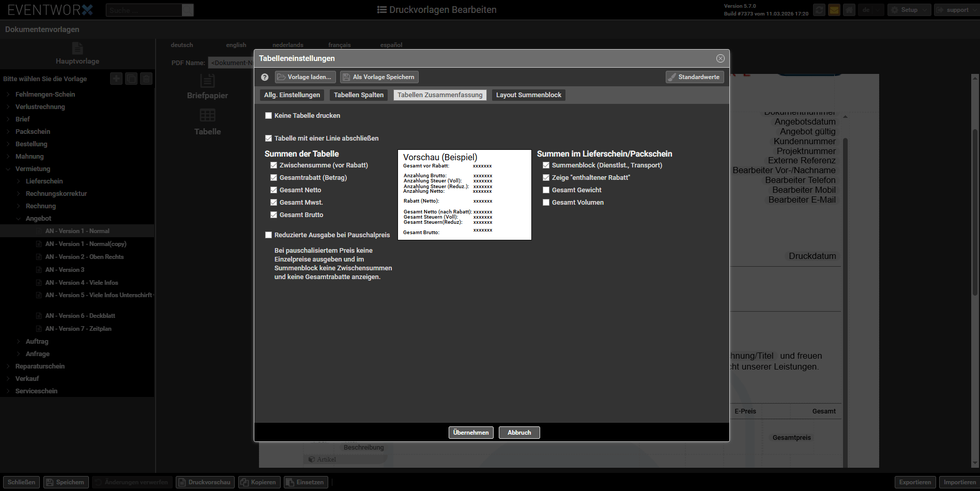Add a new template with plus icon
This screenshot has width=980, height=491.
click(116, 79)
